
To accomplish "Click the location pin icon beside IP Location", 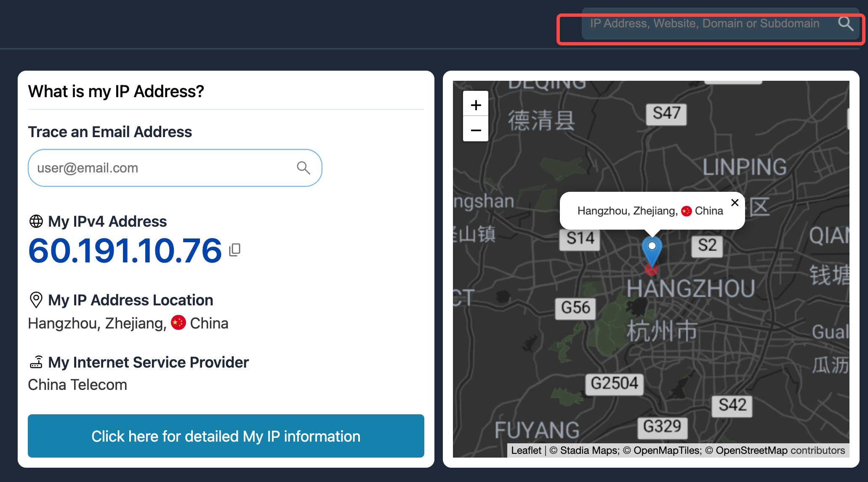I will 36,300.
